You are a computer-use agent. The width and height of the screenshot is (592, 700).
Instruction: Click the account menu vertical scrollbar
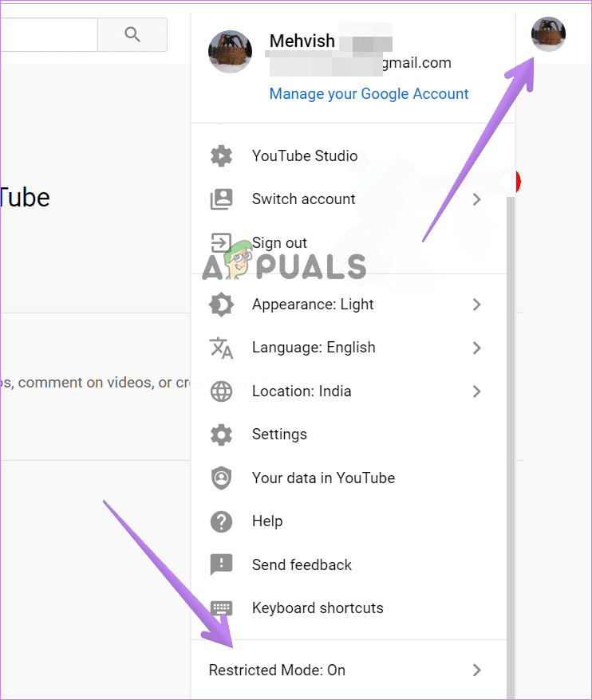511,446
